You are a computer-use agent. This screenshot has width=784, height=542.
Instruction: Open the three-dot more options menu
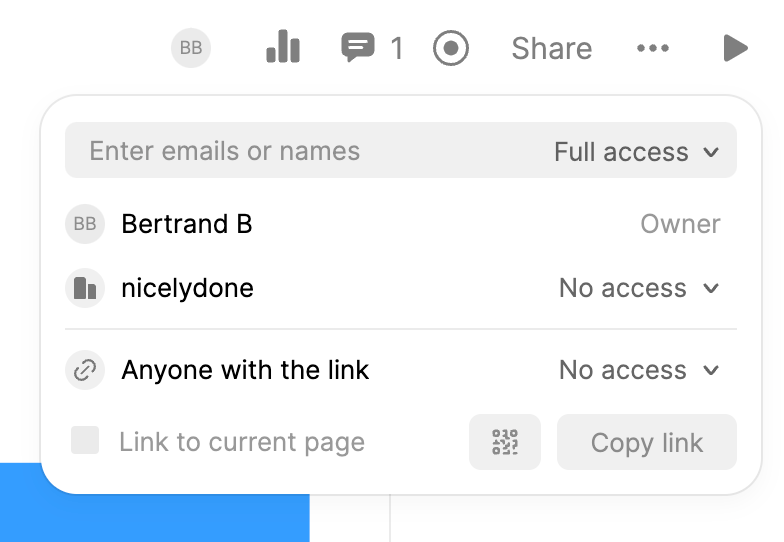pos(653,48)
